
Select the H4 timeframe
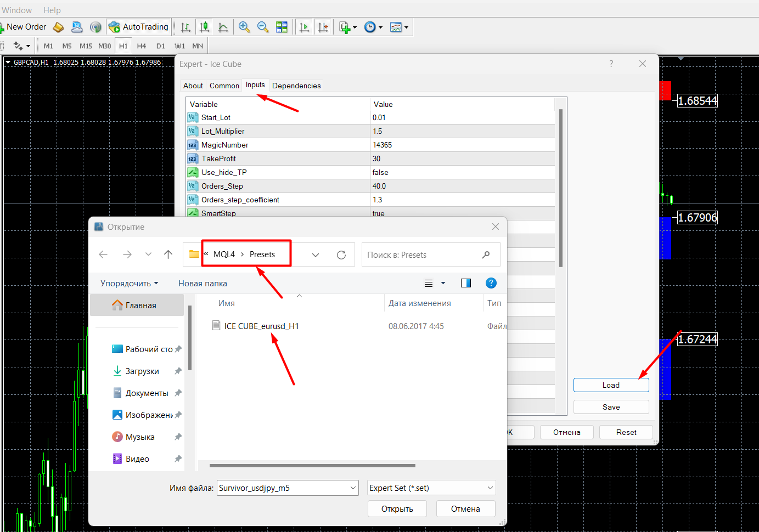click(142, 46)
